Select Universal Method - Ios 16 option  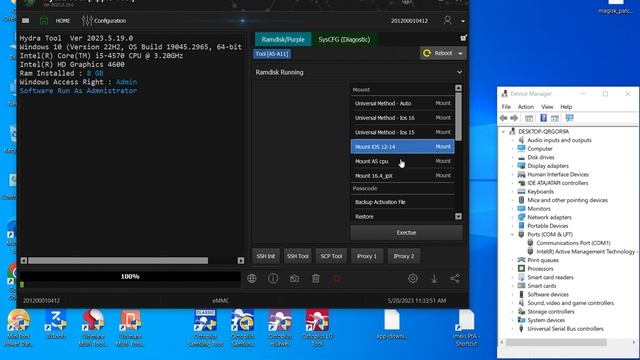402,118
